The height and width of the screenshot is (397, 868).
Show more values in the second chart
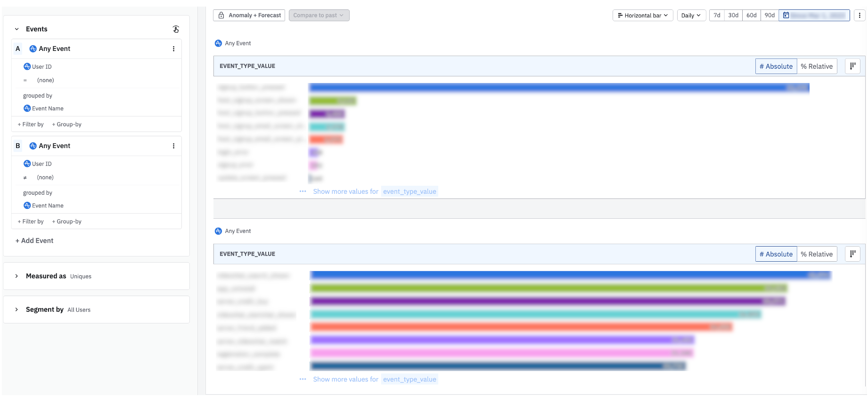[375, 379]
